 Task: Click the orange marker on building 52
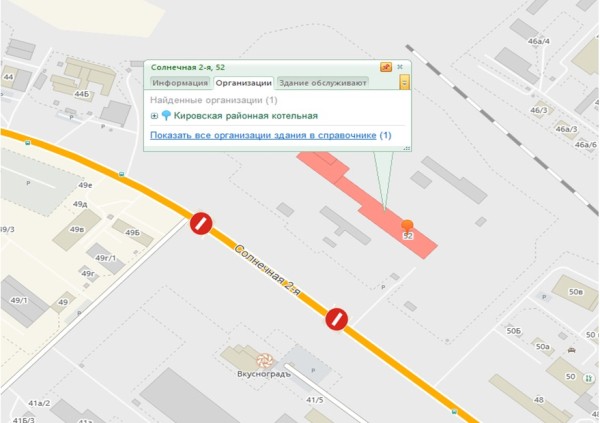tap(407, 225)
